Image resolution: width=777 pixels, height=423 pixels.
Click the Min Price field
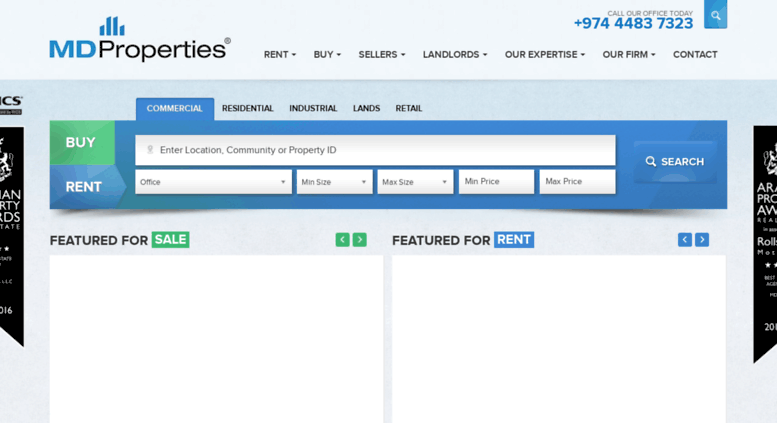point(497,182)
